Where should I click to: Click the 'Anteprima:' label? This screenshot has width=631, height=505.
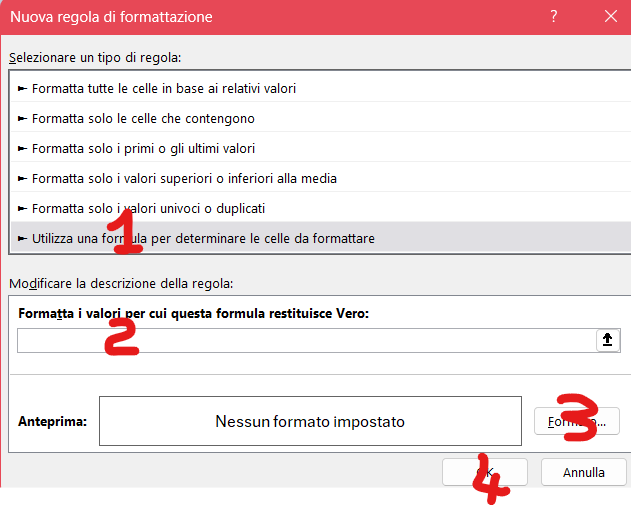(x=52, y=421)
